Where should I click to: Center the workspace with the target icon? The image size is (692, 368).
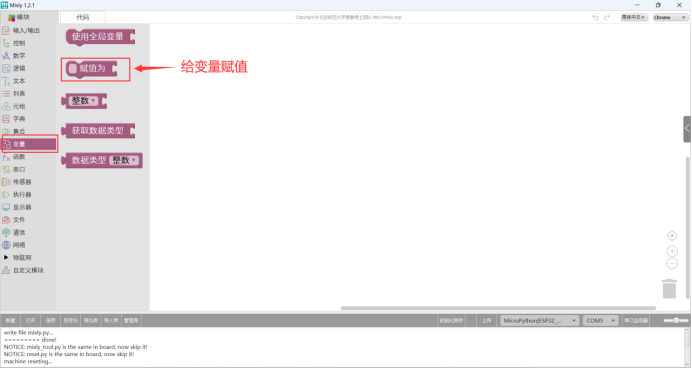pos(672,236)
